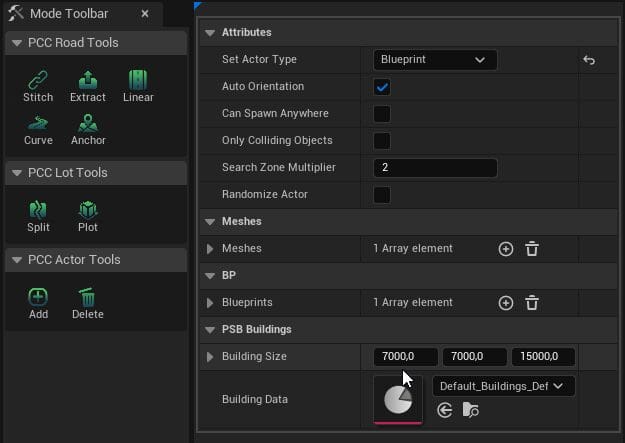The height and width of the screenshot is (443, 625).
Task: Expand the Building Size property
Action: [210, 357]
